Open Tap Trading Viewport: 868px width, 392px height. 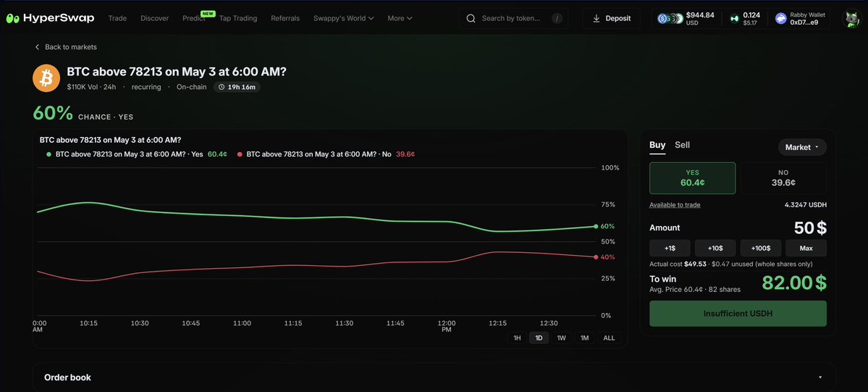(x=238, y=18)
